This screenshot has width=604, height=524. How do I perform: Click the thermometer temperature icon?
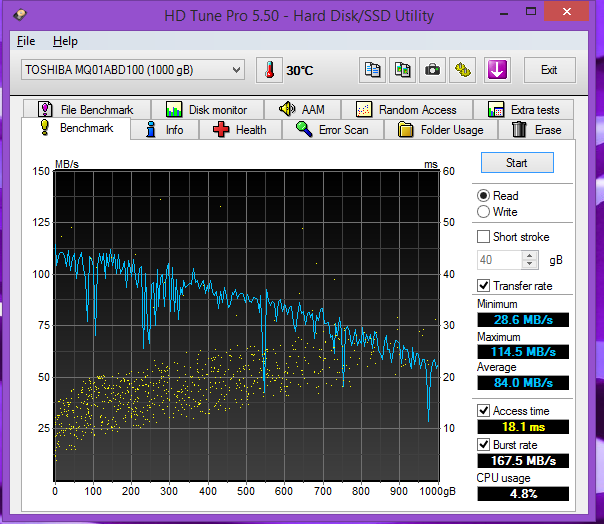coord(269,70)
